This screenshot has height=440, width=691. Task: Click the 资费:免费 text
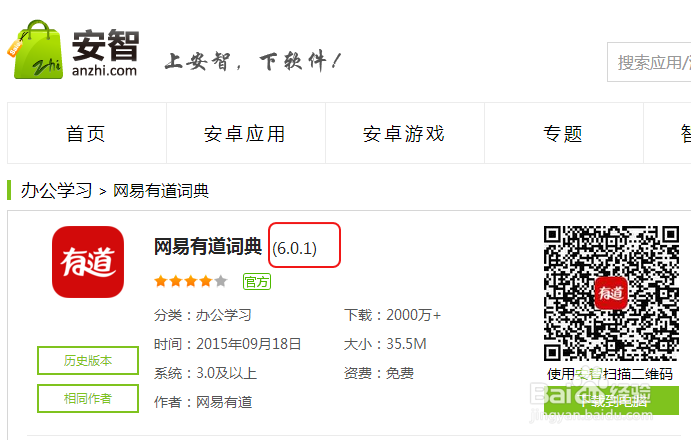[379, 373]
